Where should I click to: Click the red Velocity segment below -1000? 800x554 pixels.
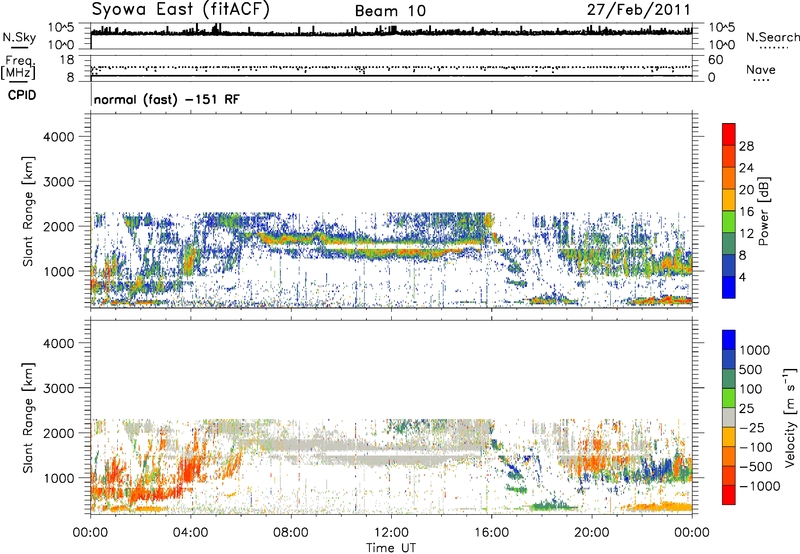pos(729,495)
